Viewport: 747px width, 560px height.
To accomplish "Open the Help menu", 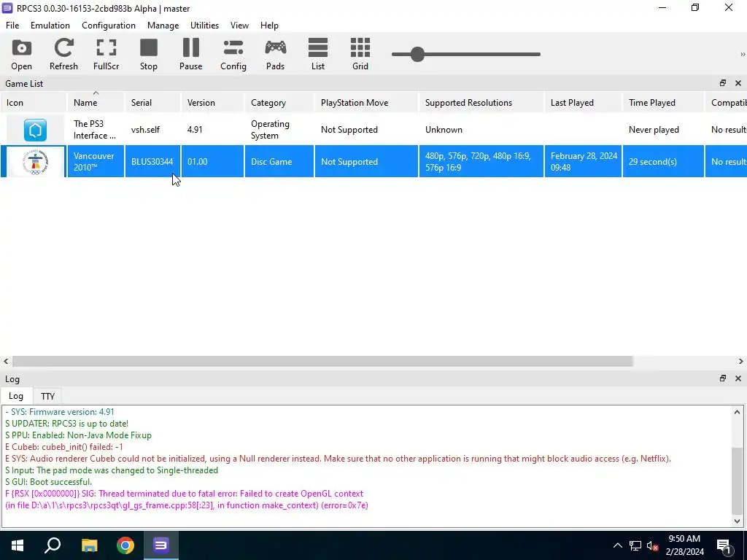I will [269, 26].
